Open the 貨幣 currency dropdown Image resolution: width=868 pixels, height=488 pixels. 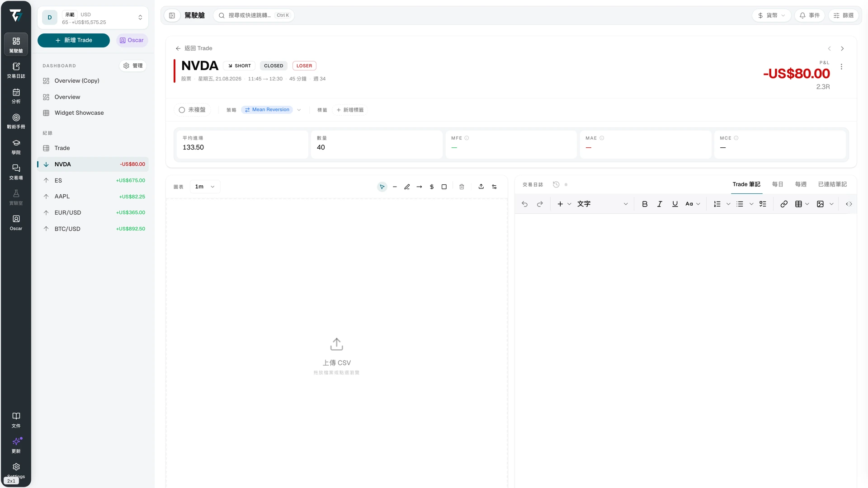(x=772, y=15)
